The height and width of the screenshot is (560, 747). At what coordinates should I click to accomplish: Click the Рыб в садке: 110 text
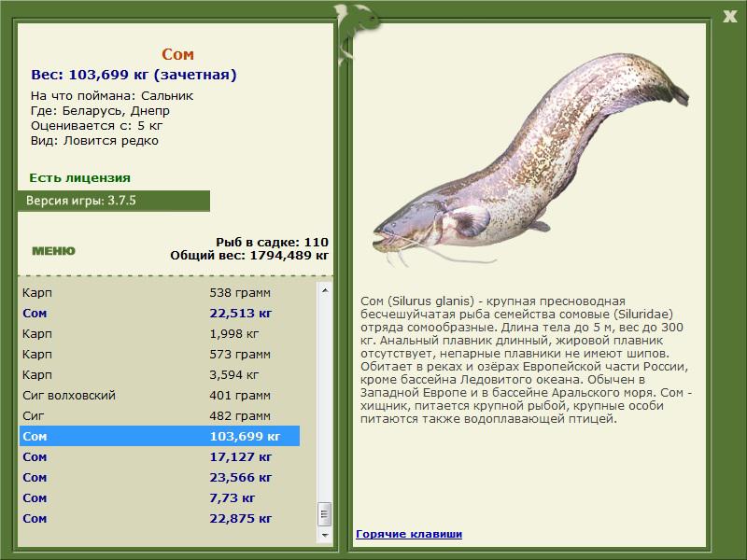(x=272, y=242)
